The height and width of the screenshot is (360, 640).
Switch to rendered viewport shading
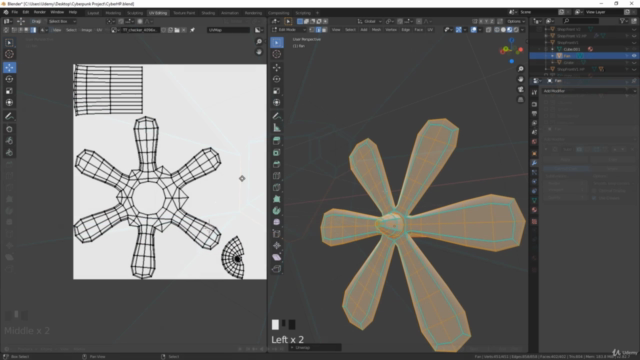point(516,30)
